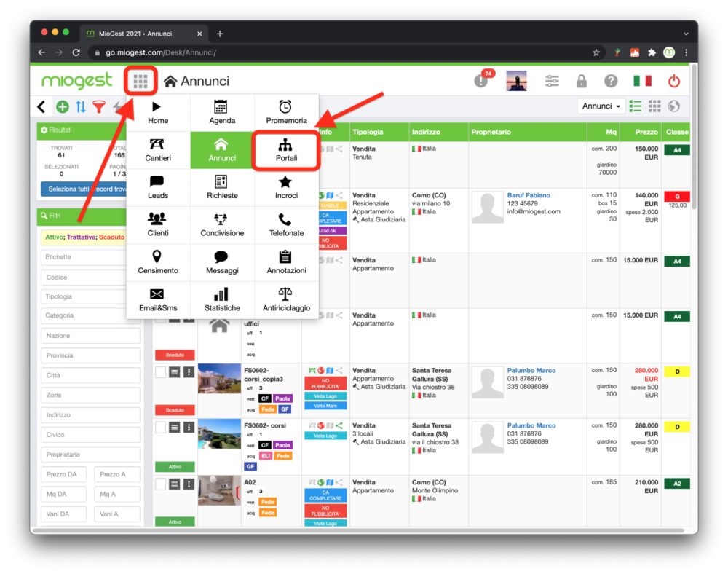
Task: Click the notifications alert icon with 74 badge
Action: coord(483,80)
